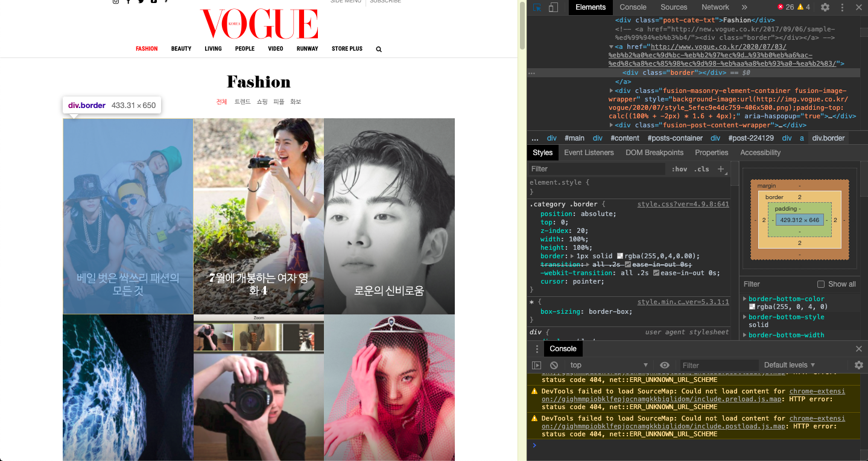Toggle the device toolbar icon
The width and height of the screenshot is (868, 461).
click(x=553, y=7)
